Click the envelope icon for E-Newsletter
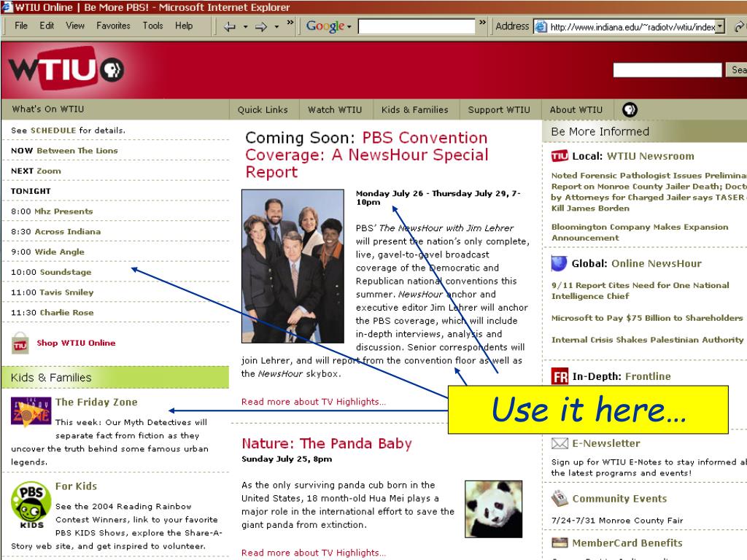 [560, 443]
